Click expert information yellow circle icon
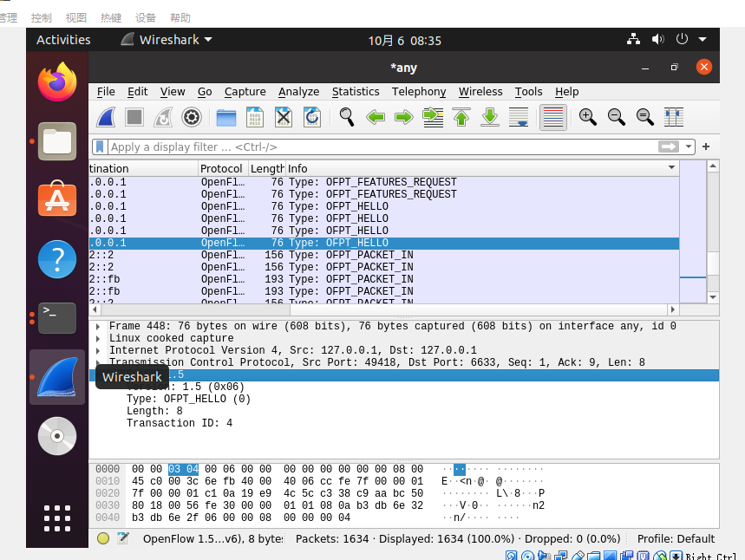 [x=103, y=538]
